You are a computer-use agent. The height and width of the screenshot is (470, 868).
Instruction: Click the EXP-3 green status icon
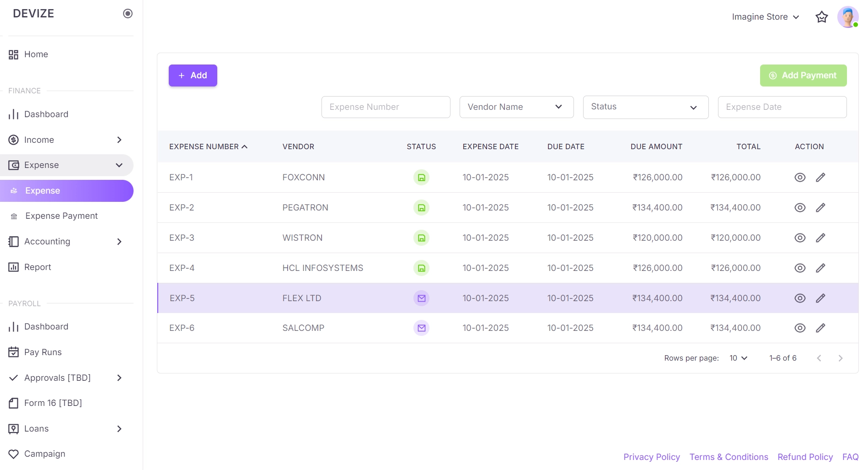422,238
